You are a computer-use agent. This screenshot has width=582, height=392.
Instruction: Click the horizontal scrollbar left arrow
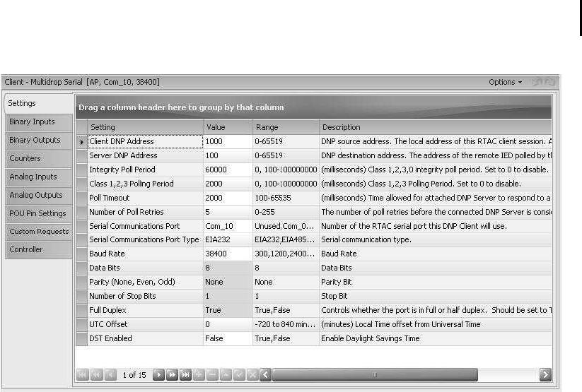tap(265, 374)
